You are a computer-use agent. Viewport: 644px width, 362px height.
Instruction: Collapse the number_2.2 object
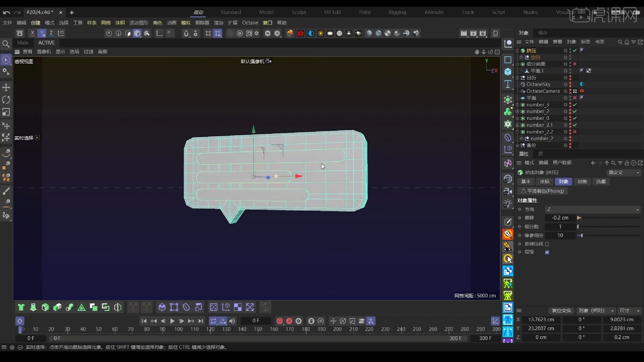(x=518, y=132)
